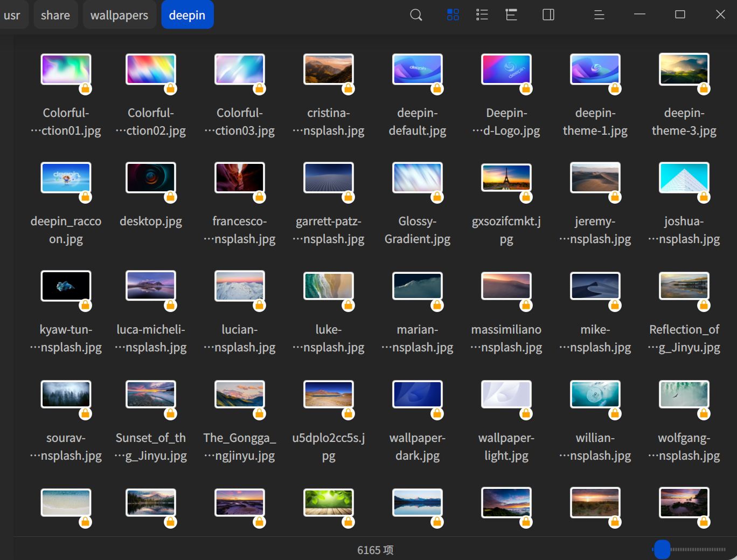737x560 pixels.
Task: Click the "lucian-…nsplash.jpg" file label
Action: pos(240,338)
